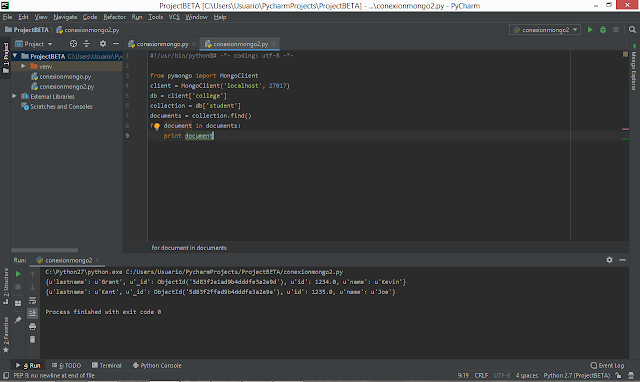Viewport: 640px width, 382px height.
Task: Expand the venv folder
Action: pos(23,66)
